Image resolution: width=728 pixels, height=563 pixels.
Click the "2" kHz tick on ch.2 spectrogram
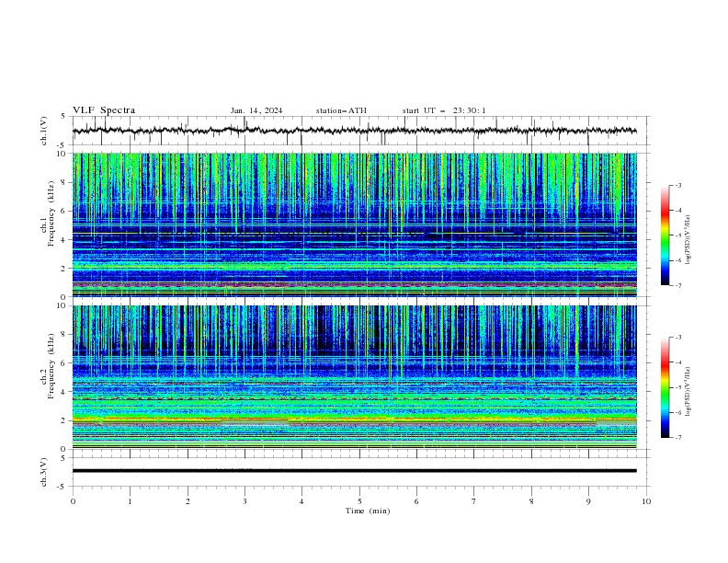point(64,420)
